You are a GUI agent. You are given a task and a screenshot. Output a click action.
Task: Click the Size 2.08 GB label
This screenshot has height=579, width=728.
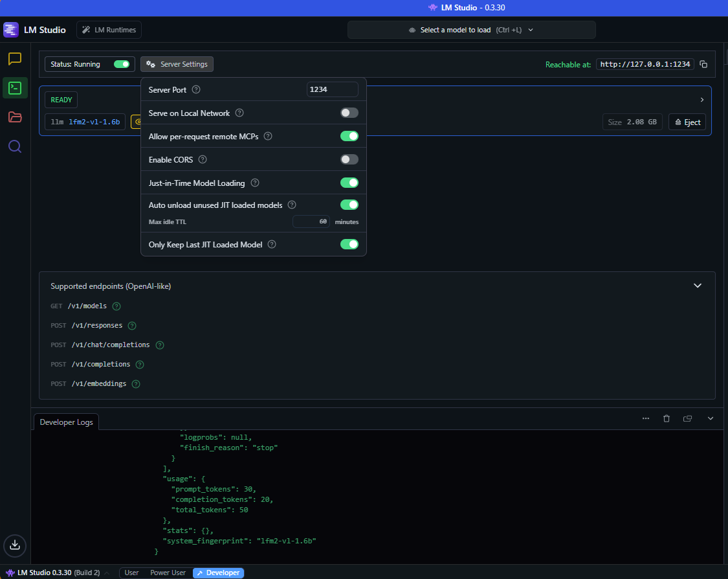point(632,122)
